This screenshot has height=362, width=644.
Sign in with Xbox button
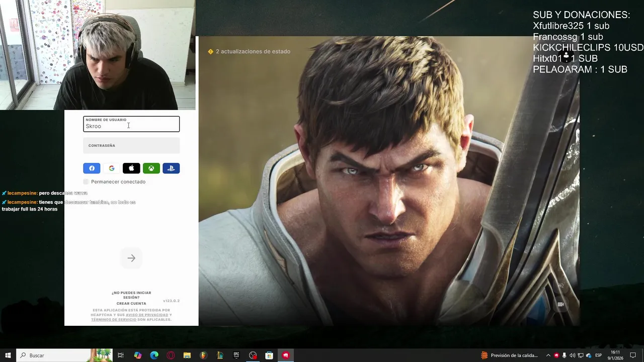[151, 168]
